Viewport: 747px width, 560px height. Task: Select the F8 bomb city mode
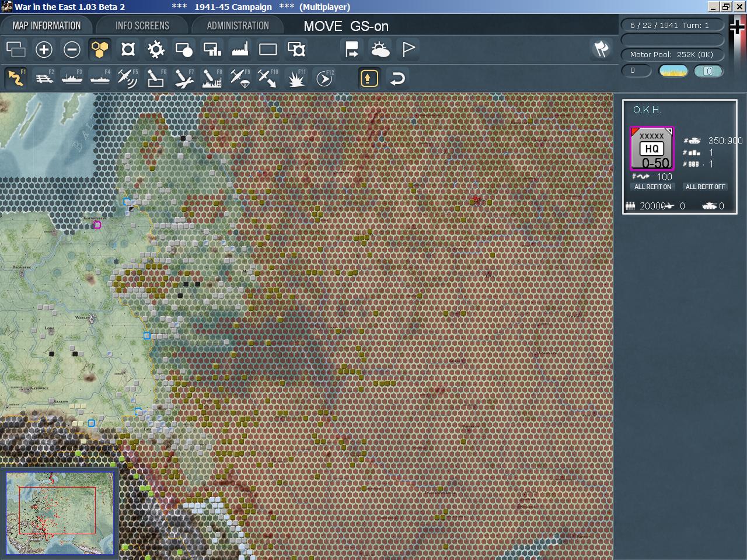[x=212, y=78]
